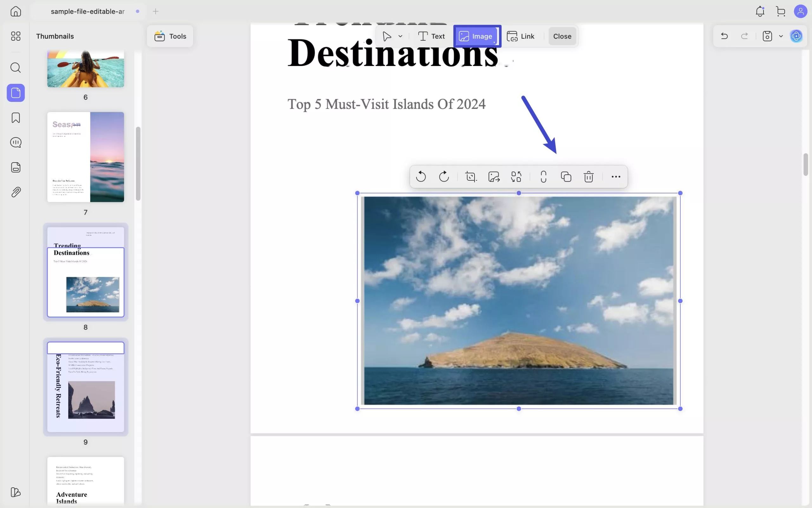812x508 pixels.
Task: Switch to Text editing mode
Action: click(x=431, y=36)
